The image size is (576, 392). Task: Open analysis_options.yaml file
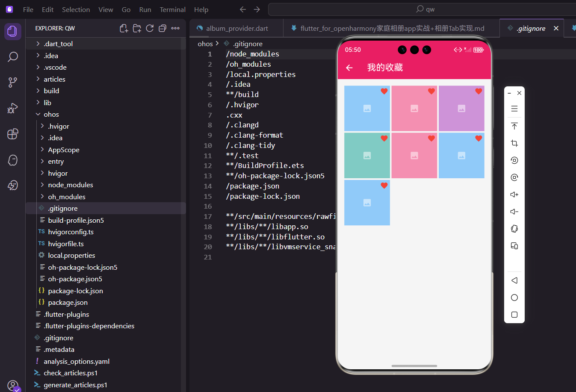(x=106, y=361)
